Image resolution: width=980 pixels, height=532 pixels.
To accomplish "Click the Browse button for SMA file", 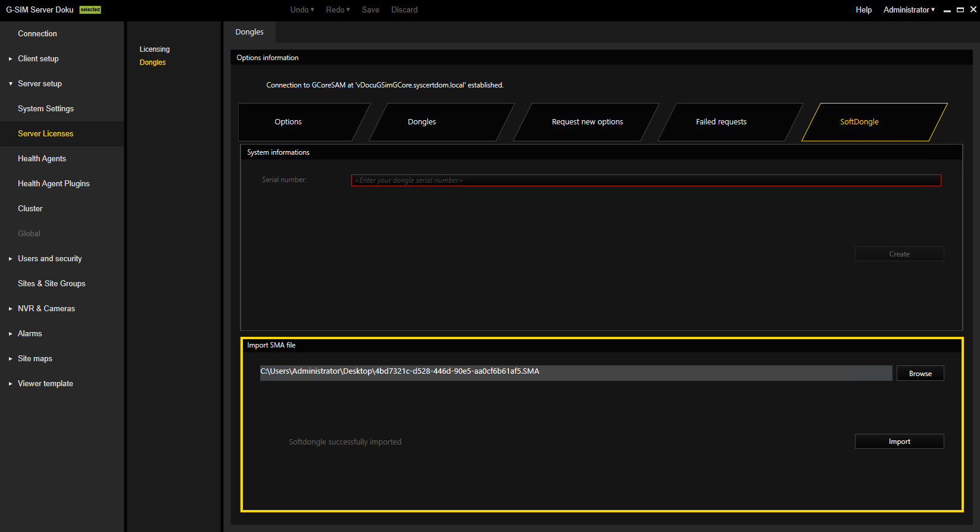I will (x=920, y=374).
